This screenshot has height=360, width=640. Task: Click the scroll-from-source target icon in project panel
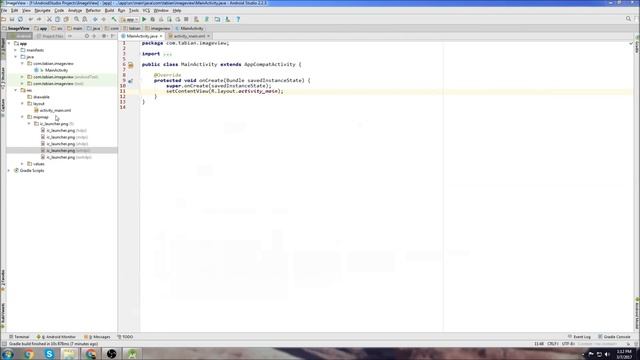click(87, 36)
